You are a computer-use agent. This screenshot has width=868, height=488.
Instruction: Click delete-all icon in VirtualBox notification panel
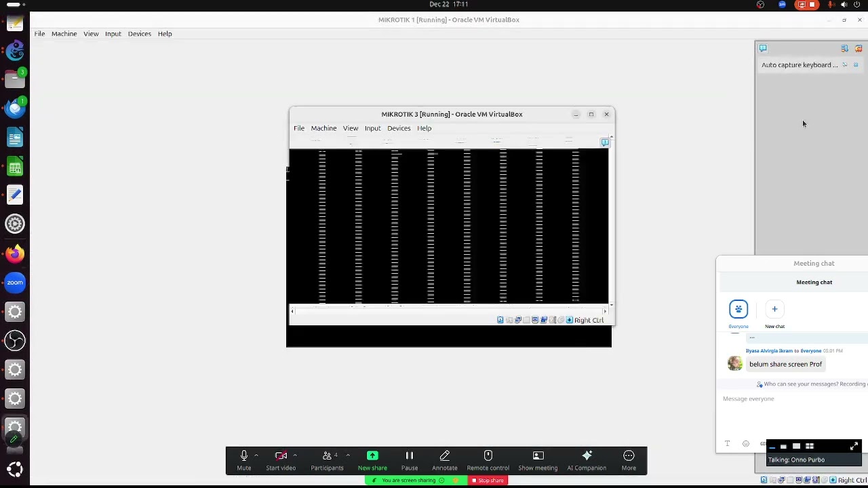point(859,49)
